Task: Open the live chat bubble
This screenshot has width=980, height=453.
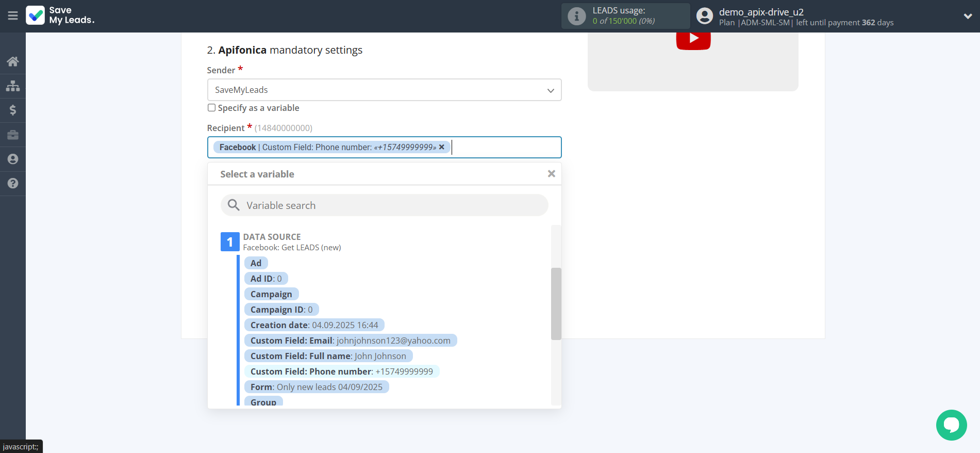Action: click(951, 425)
